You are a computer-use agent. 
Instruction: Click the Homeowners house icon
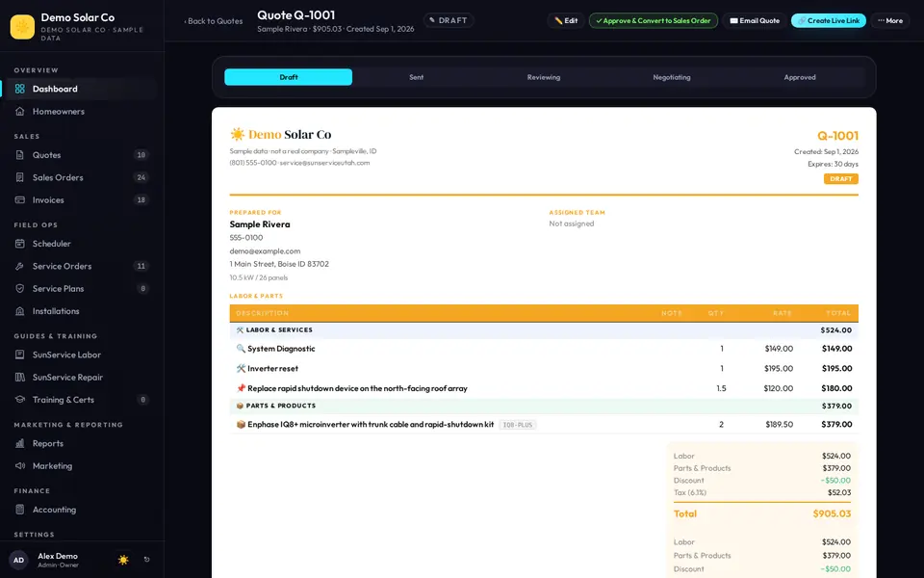[20, 112]
